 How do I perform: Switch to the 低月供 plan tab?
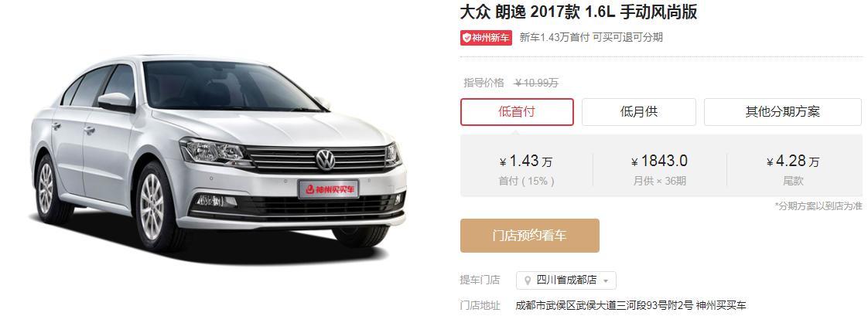click(x=638, y=111)
